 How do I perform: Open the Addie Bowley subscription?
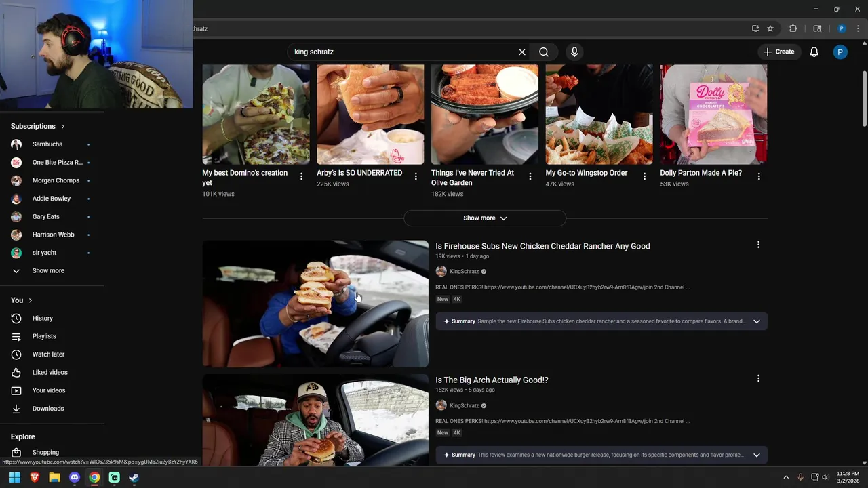[x=53, y=199]
